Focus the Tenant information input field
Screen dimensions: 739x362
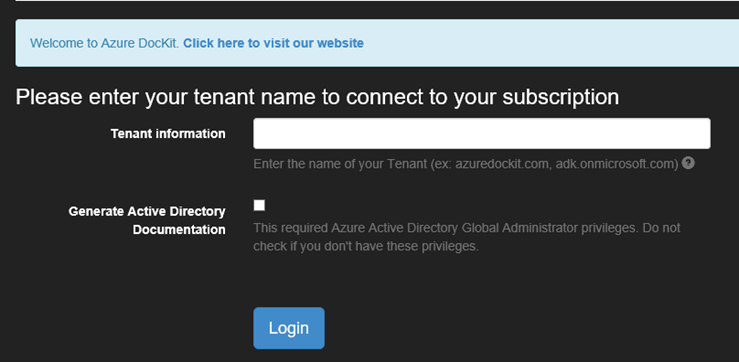[482, 133]
